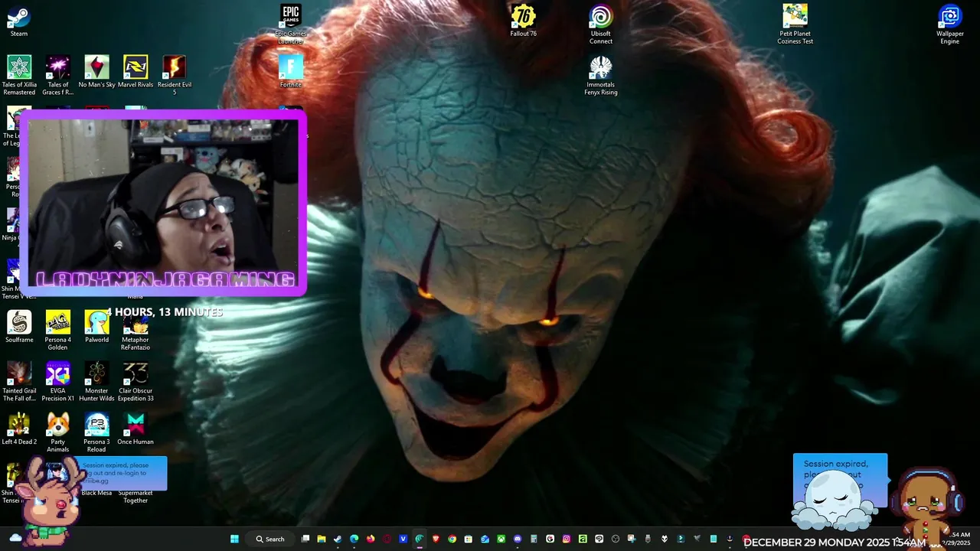Viewport: 980px width, 551px height.
Task: Open Clair Obscur Expedition 33 shortcut
Action: (136, 381)
